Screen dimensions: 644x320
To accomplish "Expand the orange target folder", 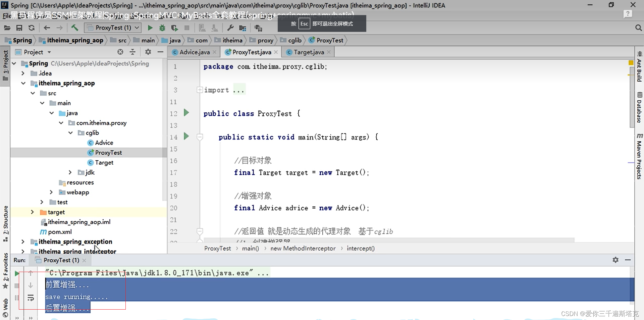I will [32, 212].
